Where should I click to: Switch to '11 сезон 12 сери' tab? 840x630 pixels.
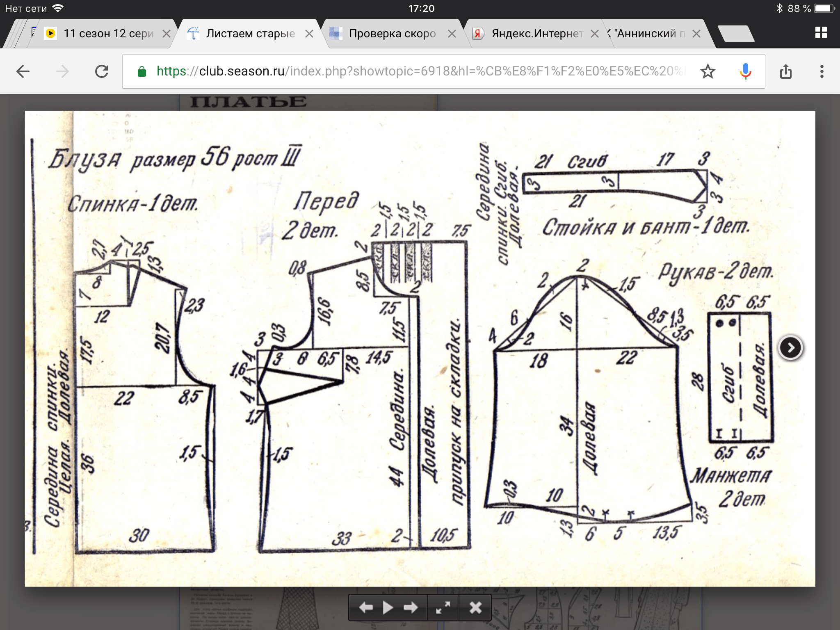[x=108, y=34]
